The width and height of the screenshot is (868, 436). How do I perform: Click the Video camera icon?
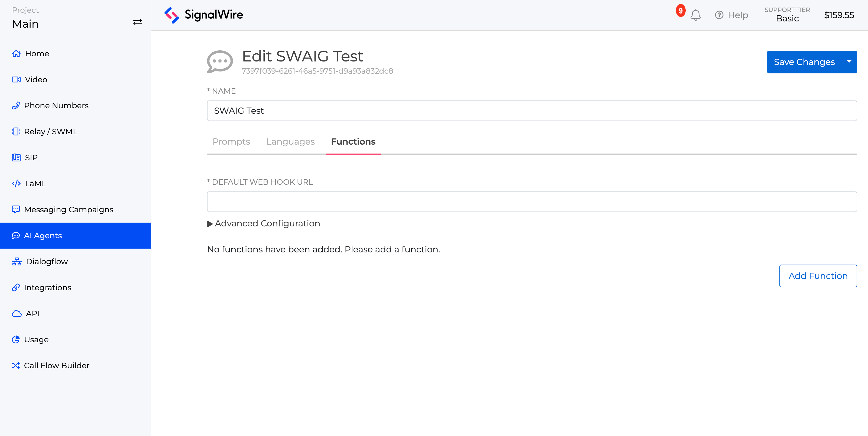16,80
